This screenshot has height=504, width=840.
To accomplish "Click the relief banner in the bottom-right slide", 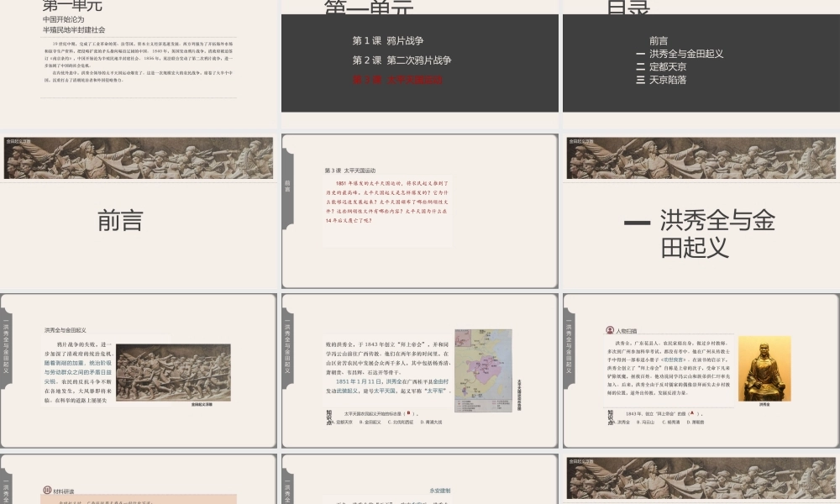I will click(701, 478).
